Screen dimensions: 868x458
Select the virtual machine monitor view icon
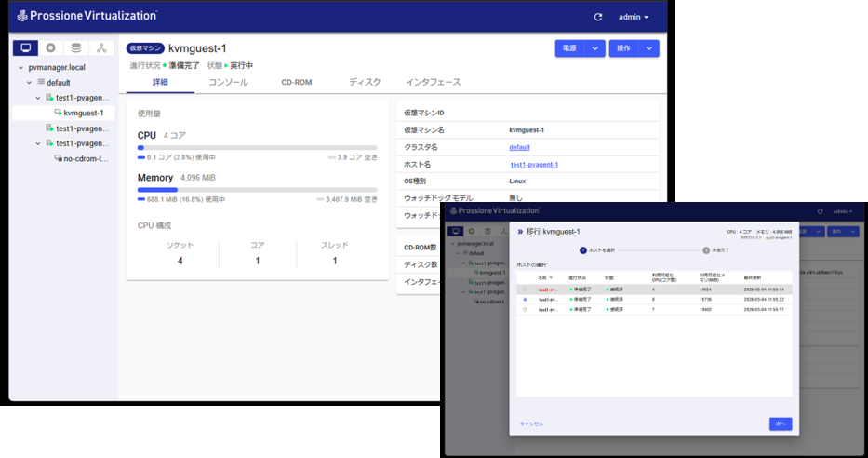(x=25, y=48)
